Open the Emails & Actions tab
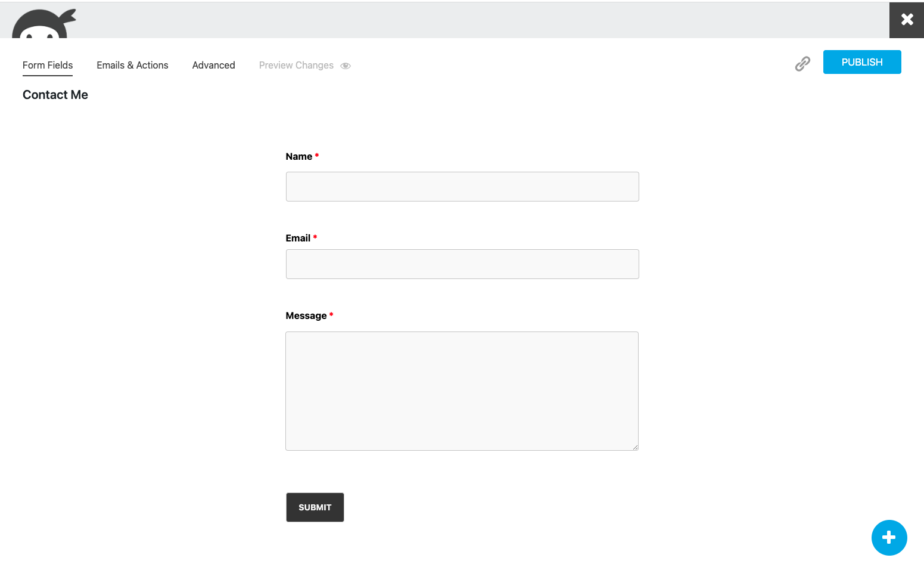 pyautogui.click(x=132, y=66)
